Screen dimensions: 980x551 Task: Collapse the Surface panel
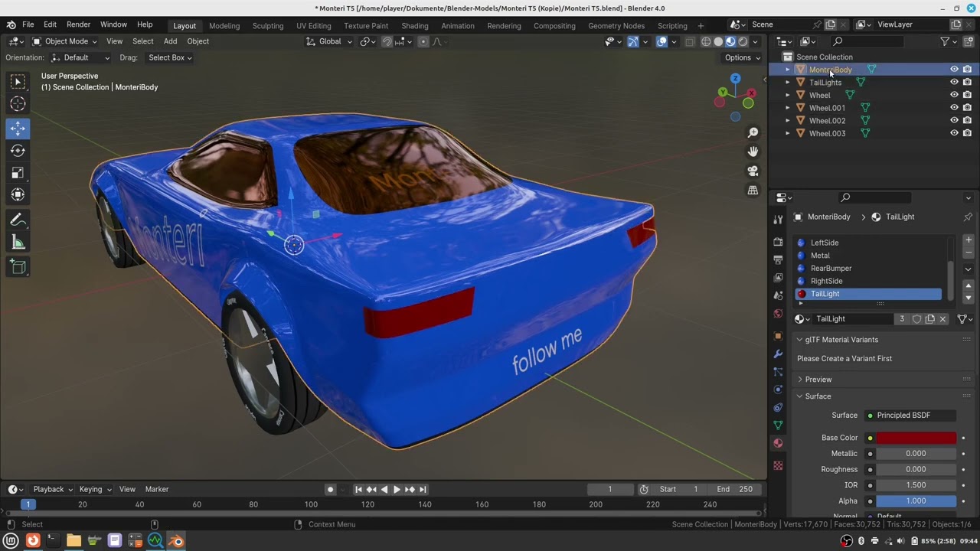(817, 396)
